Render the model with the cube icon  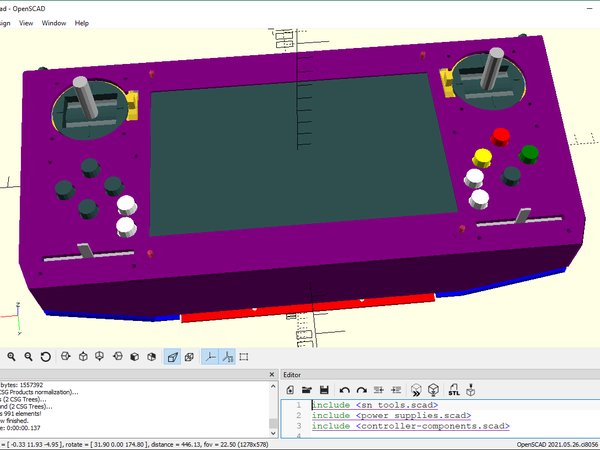click(x=434, y=389)
